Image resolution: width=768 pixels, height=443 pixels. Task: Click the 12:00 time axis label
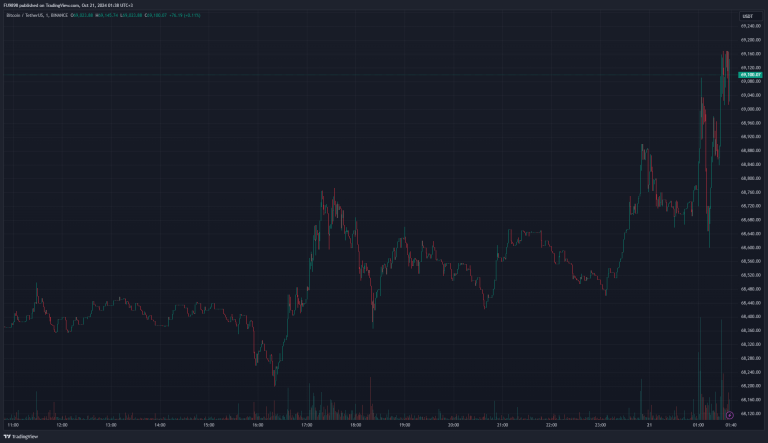tap(62, 425)
